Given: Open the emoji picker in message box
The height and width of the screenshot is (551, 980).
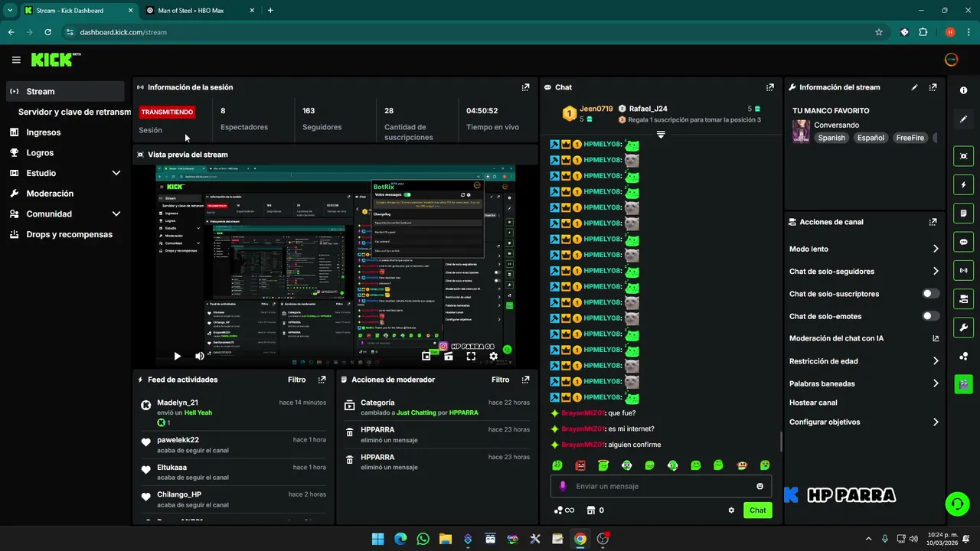Looking at the screenshot, I should pyautogui.click(x=759, y=486).
